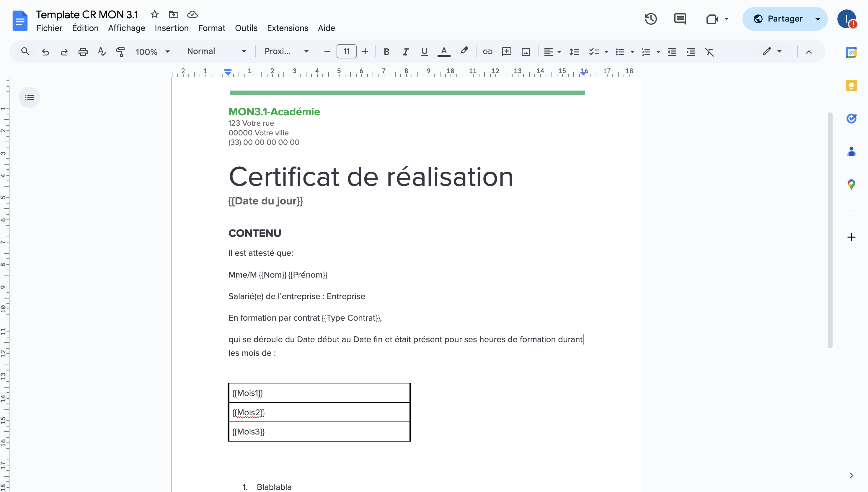
Task: Toggle bold formatting
Action: 386,52
